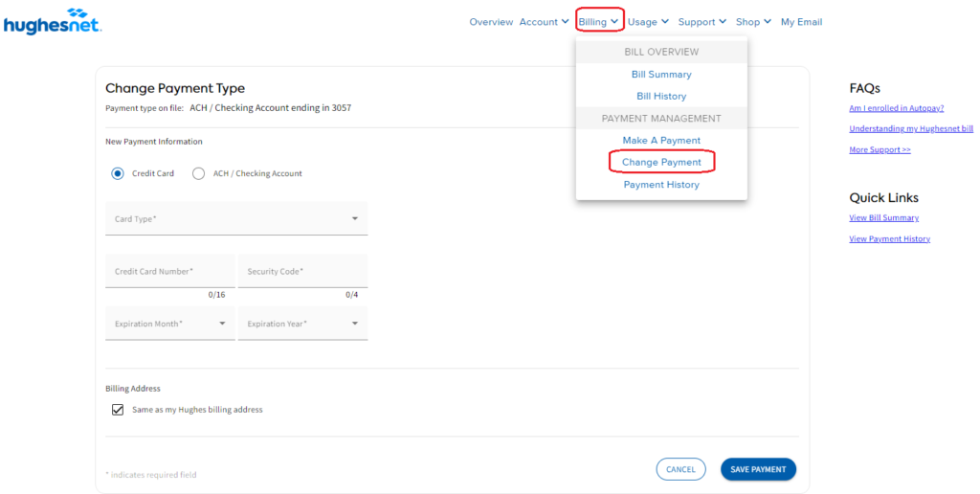The width and height of the screenshot is (980, 494).
Task: Collapse the Billing menu
Action: pos(598,22)
